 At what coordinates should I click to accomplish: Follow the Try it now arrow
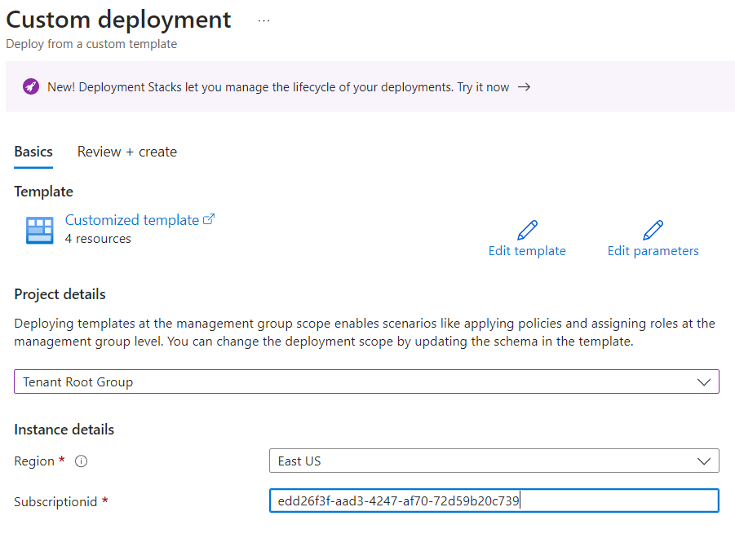tap(524, 87)
